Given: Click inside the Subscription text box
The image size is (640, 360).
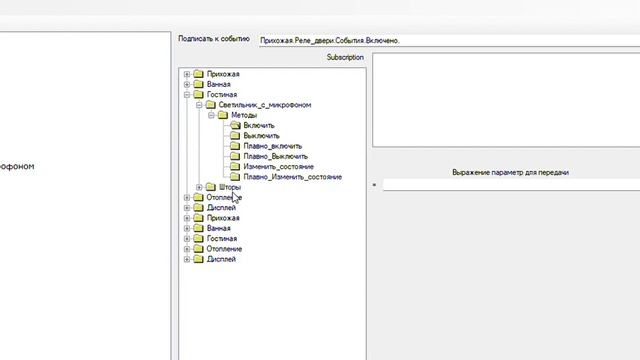Looking at the screenshot, I should pos(506,100).
